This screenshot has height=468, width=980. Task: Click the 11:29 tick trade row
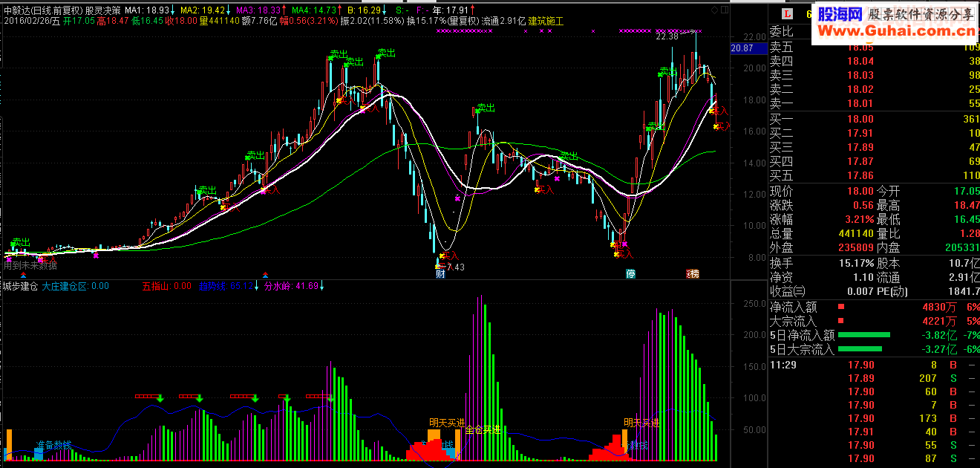[874, 365]
